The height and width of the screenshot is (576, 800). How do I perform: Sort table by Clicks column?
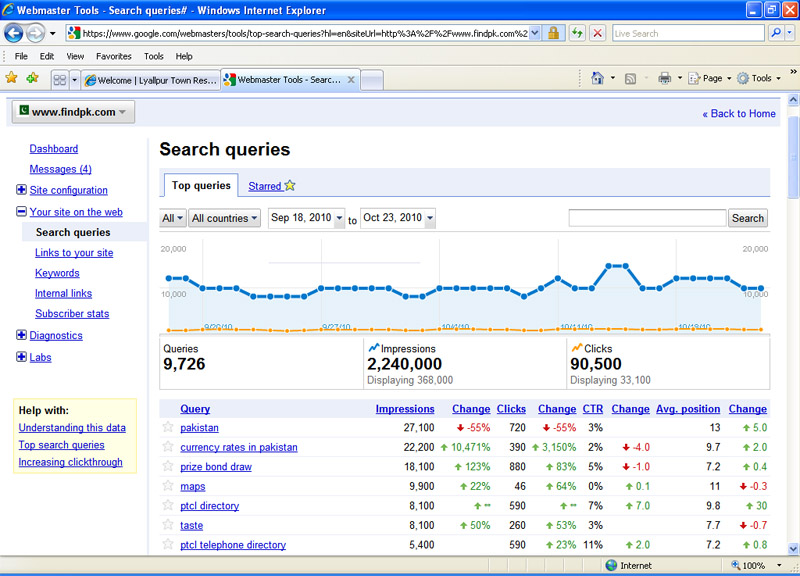point(511,409)
